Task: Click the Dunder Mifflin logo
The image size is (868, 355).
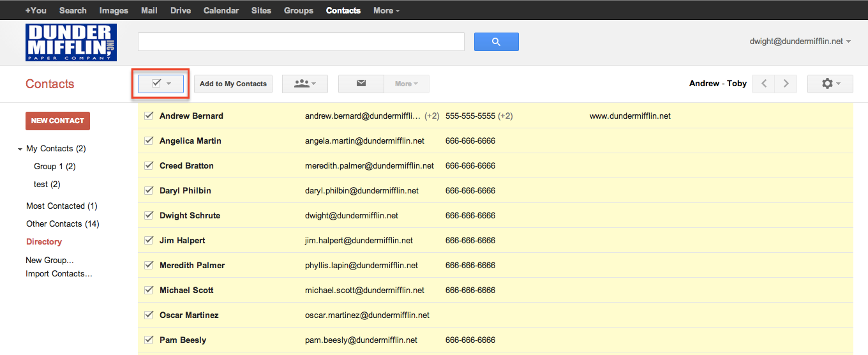Action: click(x=71, y=42)
